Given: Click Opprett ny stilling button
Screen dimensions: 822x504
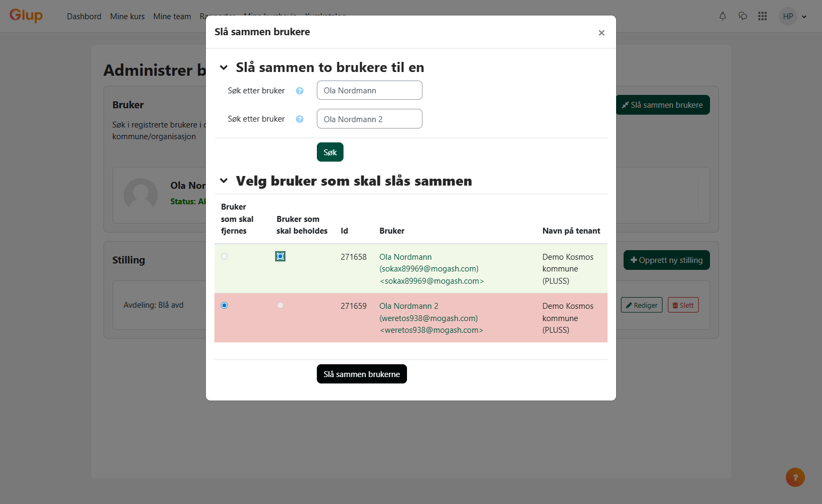Looking at the screenshot, I should (667, 260).
